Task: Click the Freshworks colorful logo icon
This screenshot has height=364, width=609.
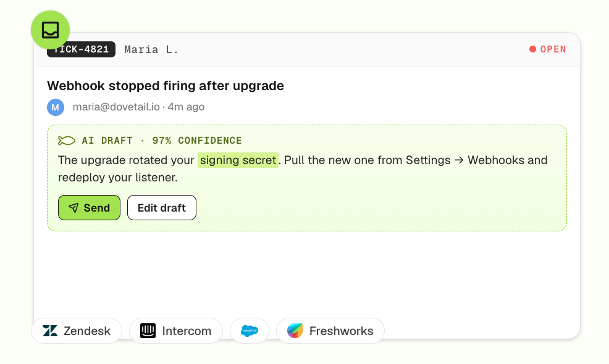Action: pos(295,331)
